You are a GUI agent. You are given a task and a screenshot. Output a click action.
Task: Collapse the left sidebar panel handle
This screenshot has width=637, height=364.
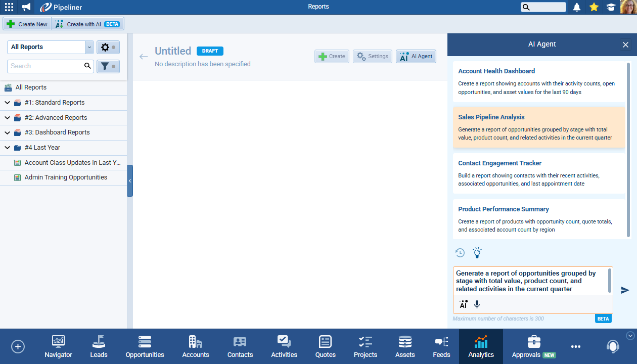click(130, 180)
